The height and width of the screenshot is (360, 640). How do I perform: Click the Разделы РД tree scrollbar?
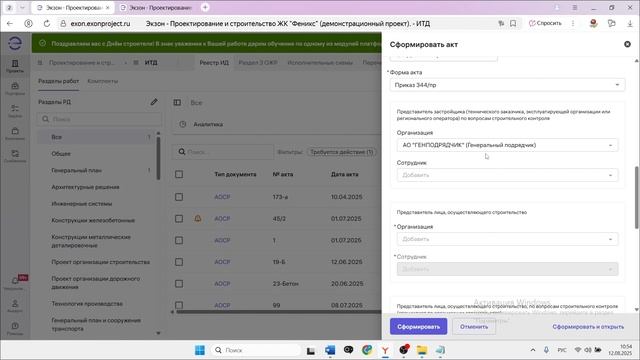pos(158,157)
